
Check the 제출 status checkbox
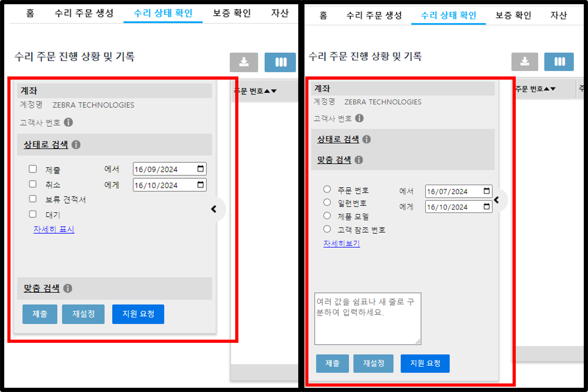pos(33,169)
